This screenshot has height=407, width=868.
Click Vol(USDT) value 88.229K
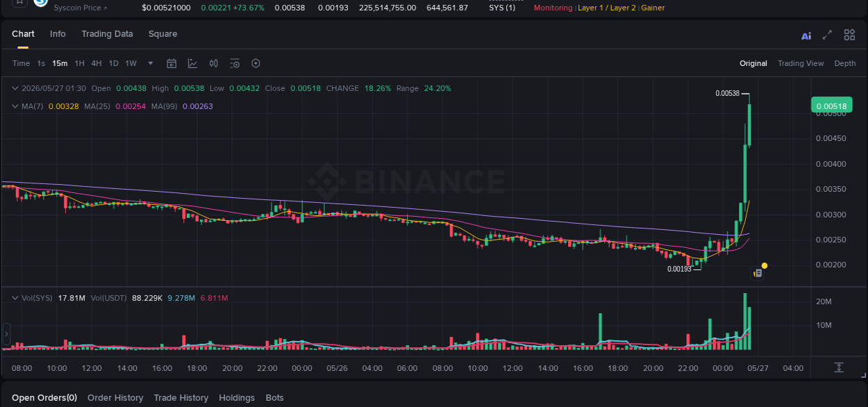point(147,298)
